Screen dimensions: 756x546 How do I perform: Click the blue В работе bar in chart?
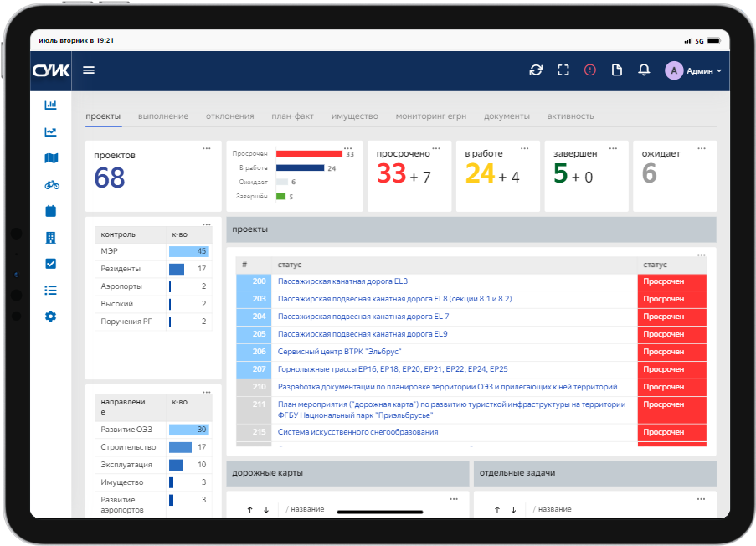[300, 167]
